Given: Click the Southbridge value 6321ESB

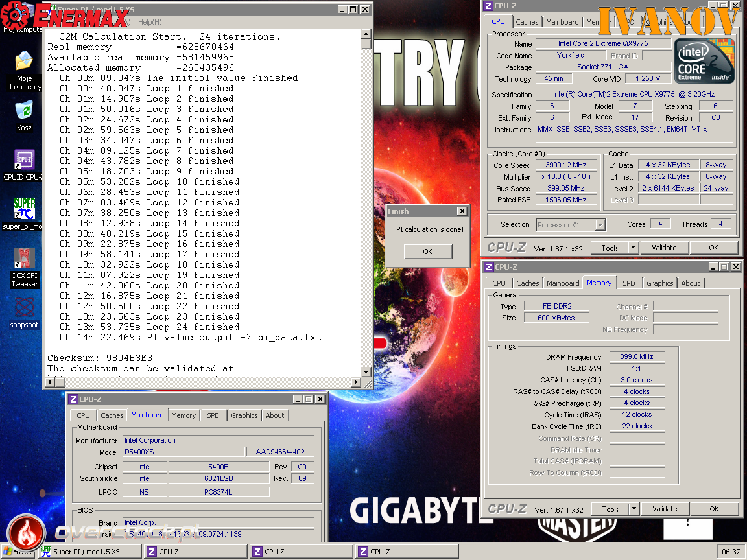Looking at the screenshot, I should 219,478.
